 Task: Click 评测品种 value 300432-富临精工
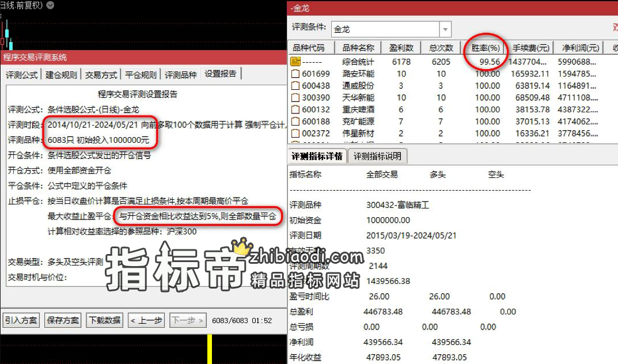pos(397,205)
